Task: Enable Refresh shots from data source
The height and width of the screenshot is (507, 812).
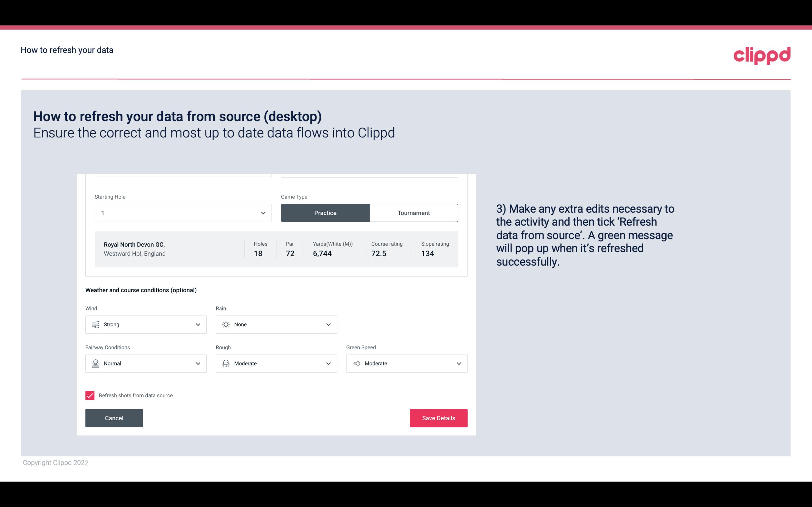Action: [x=89, y=395]
